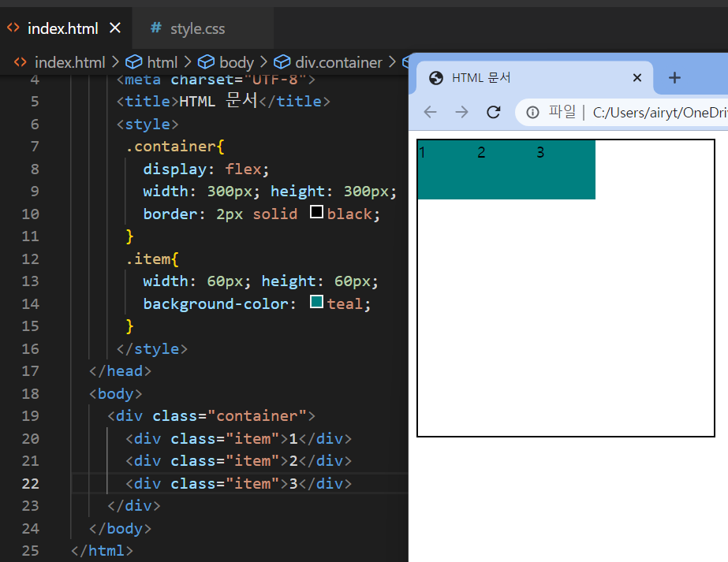Expand chevron after div.container in breadcrumb
Screen dimensions: 728x562
coord(392,61)
